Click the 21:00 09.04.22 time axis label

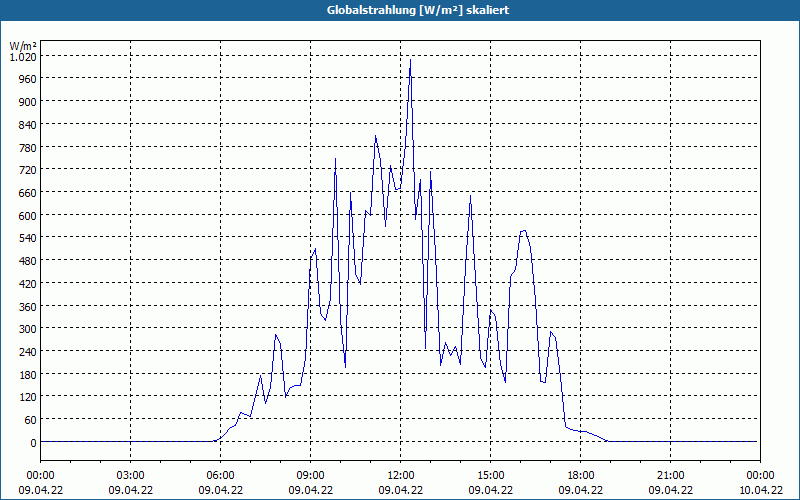click(x=670, y=483)
